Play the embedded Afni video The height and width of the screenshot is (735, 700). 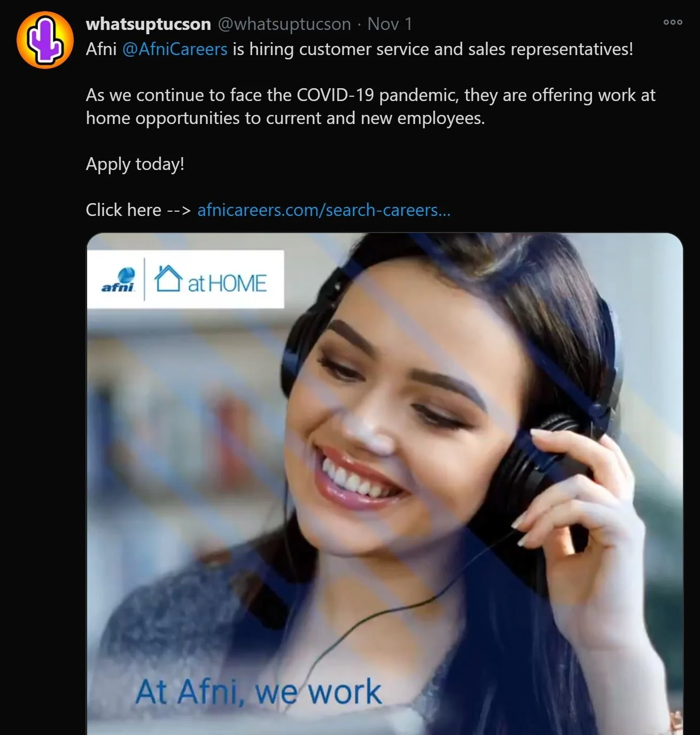pos(385,484)
